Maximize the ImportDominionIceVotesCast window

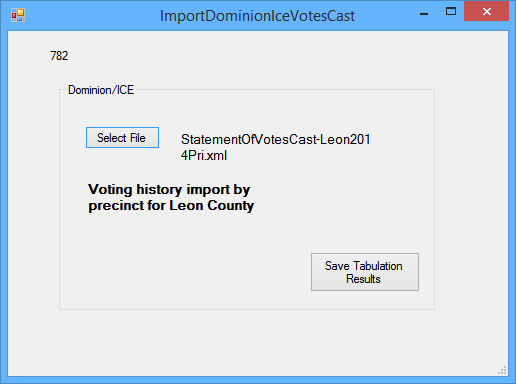tap(451, 12)
